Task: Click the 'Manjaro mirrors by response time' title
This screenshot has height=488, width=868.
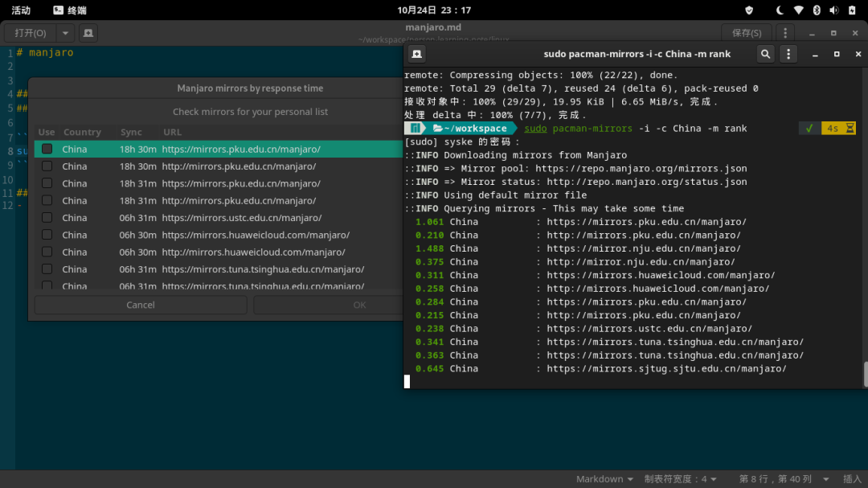Action: point(250,88)
